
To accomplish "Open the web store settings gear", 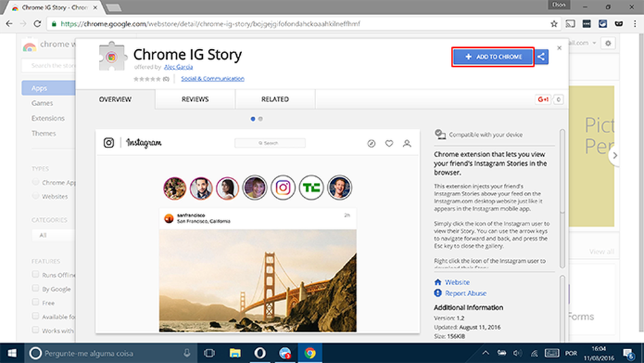I will [608, 43].
